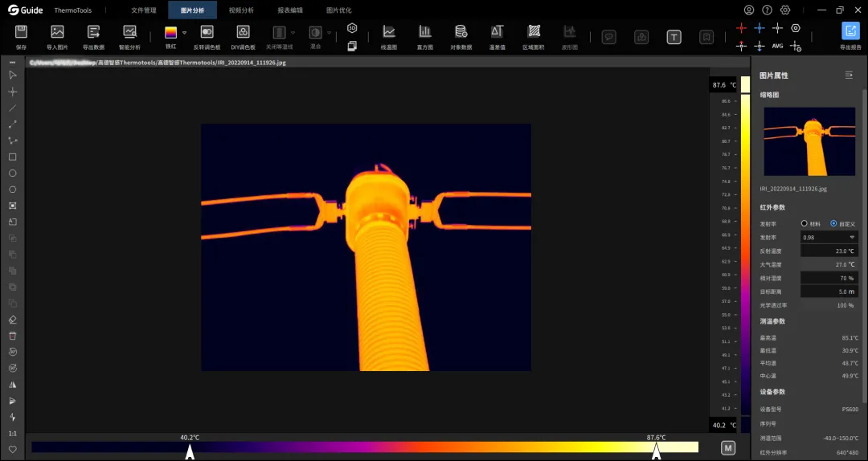The image size is (868, 461).
Task: Select the circle region tool in sidebar
Action: (13, 173)
